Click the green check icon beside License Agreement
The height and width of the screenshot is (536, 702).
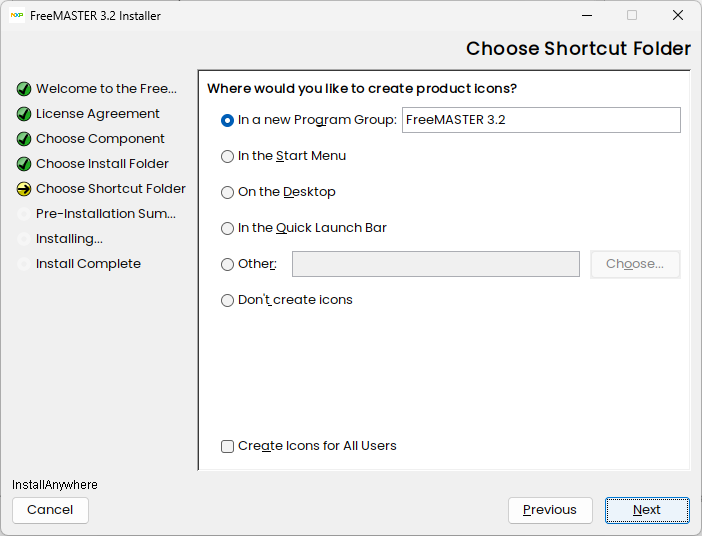(x=24, y=114)
